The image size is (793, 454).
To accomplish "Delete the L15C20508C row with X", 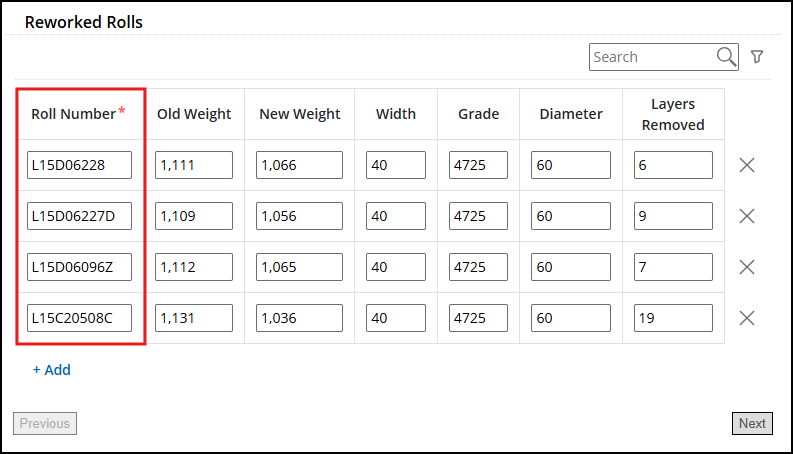I will tap(747, 318).
